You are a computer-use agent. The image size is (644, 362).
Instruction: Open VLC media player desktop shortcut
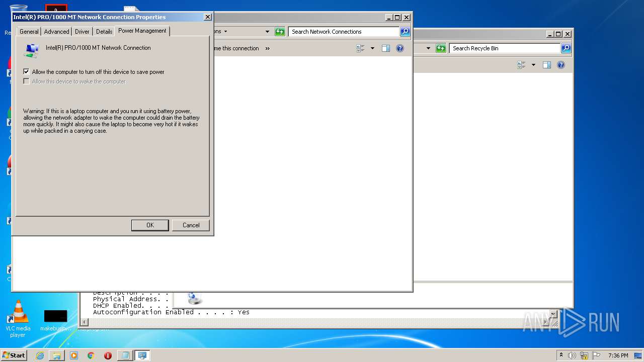pyautogui.click(x=18, y=318)
